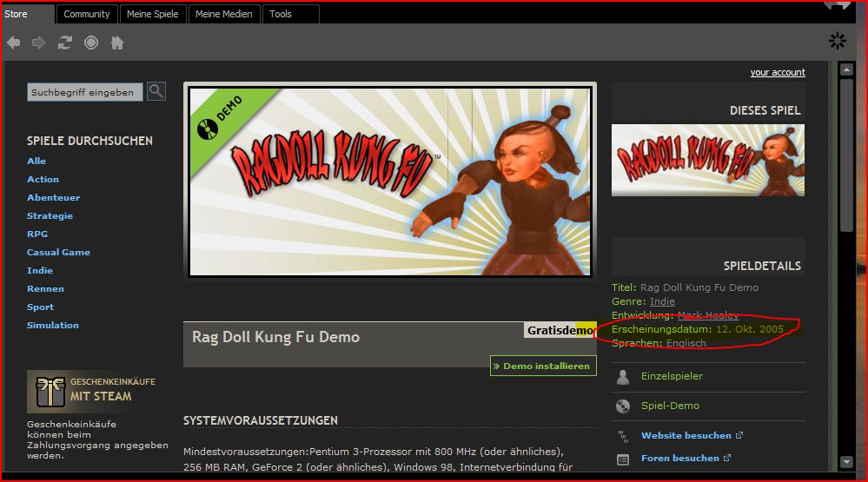This screenshot has height=482, width=868.
Task: Click the Spiel-Demo disc icon
Action: click(x=623, y=406)
